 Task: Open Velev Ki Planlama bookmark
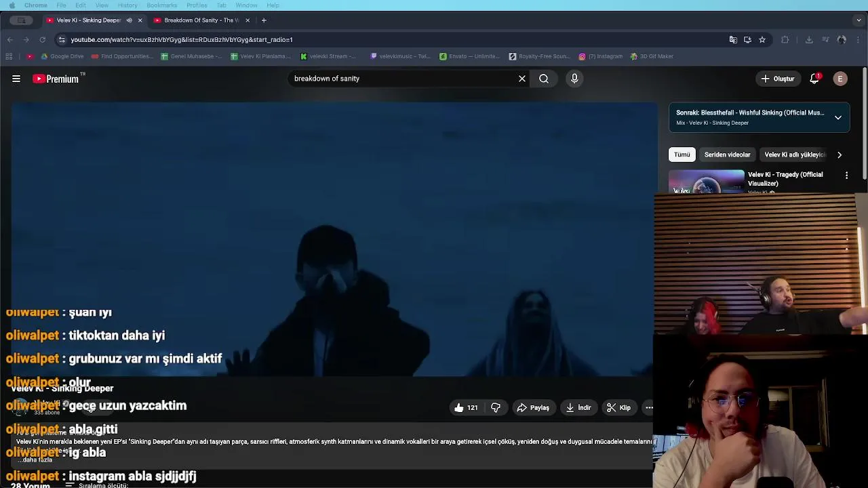(x=261, y=56)
